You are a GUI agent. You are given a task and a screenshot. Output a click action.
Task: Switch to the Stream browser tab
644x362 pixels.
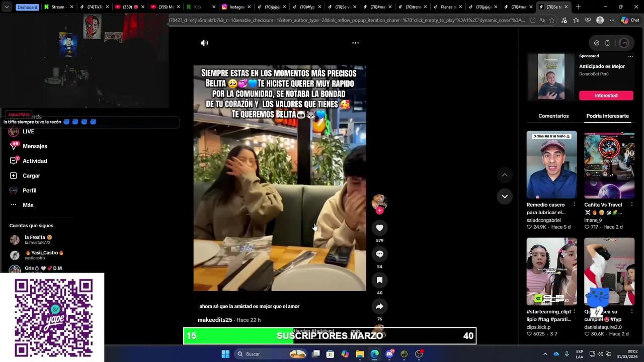pyautogui.click(x=58, y=7)
